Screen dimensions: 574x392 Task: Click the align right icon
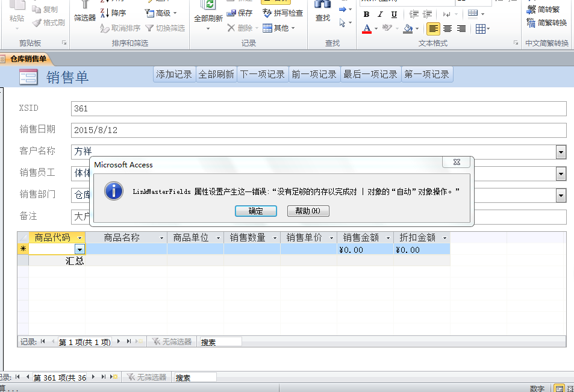click(x=461, y=28)
